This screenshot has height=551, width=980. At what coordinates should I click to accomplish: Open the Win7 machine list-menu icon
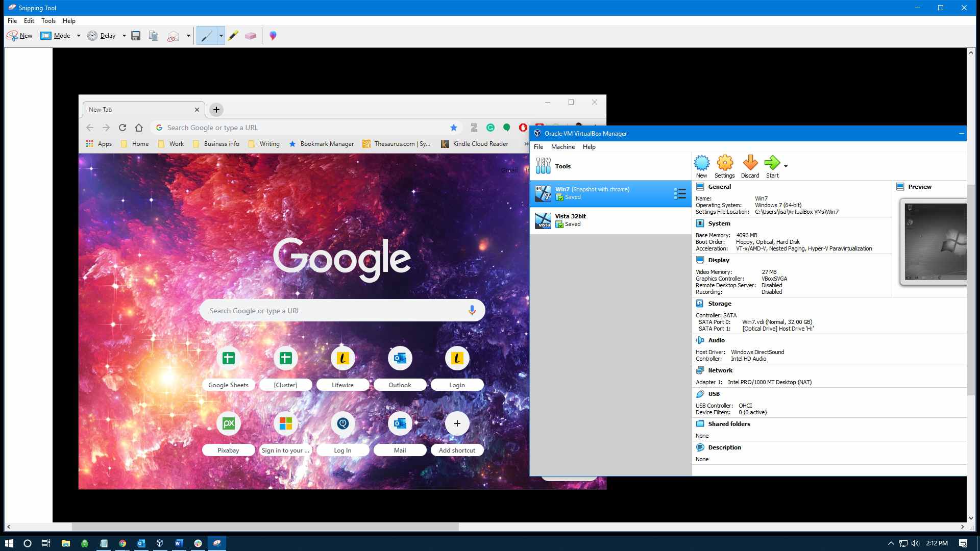[x=679, y=193]
